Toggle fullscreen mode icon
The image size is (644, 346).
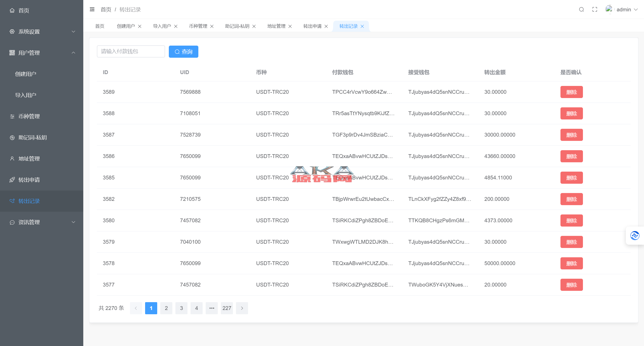point(595,9)
